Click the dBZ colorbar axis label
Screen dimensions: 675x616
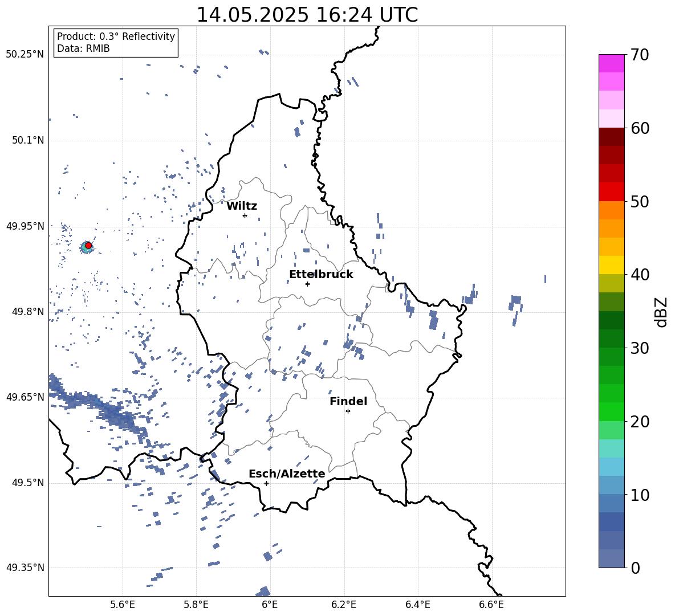(x=662, y=312)
